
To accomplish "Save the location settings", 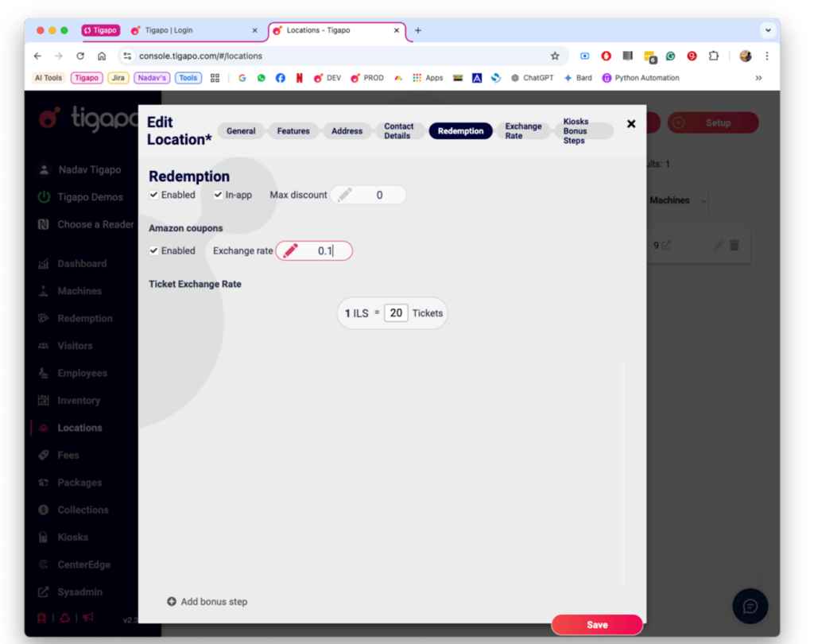I will pyautogui.click(x=596, y=624).
